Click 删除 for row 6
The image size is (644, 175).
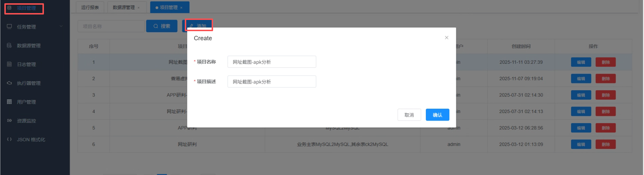(606, 145)
